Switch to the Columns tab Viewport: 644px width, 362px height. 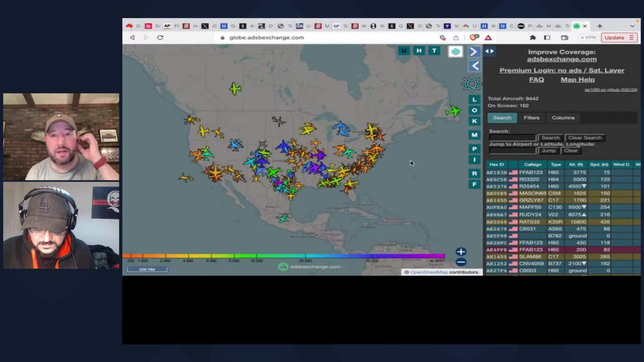point(563,118)
